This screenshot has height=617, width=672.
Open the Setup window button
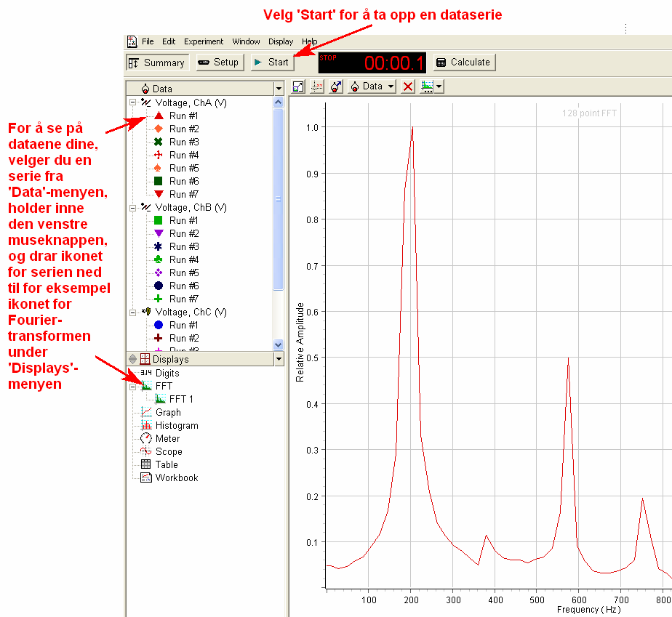coord(220,62)
